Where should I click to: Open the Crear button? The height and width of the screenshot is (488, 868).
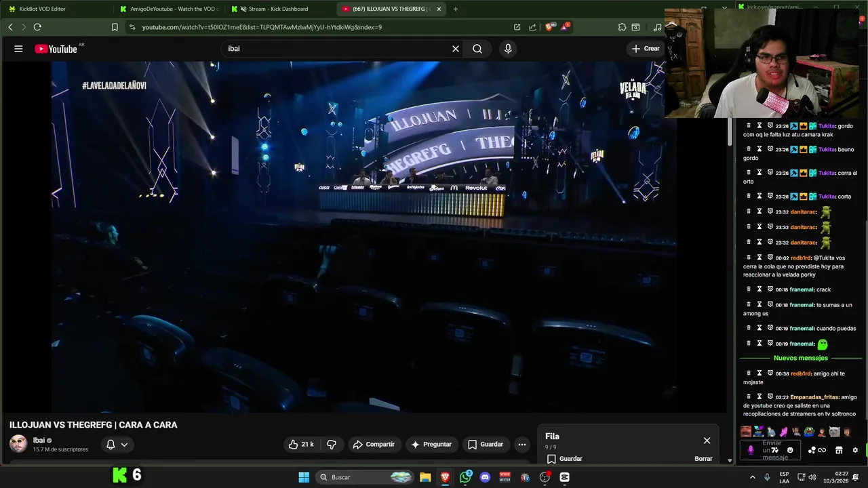(x=645, y=49)
